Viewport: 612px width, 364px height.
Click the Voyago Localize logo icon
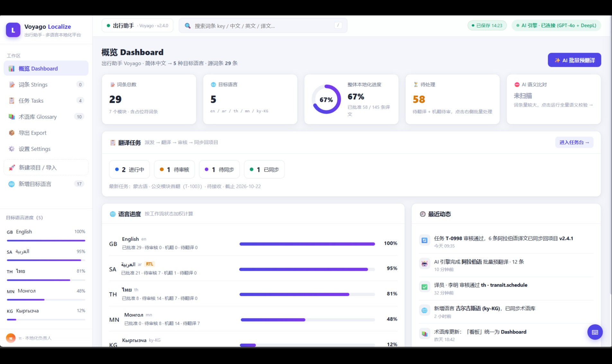pyautogui.click(x=13, y=30)
